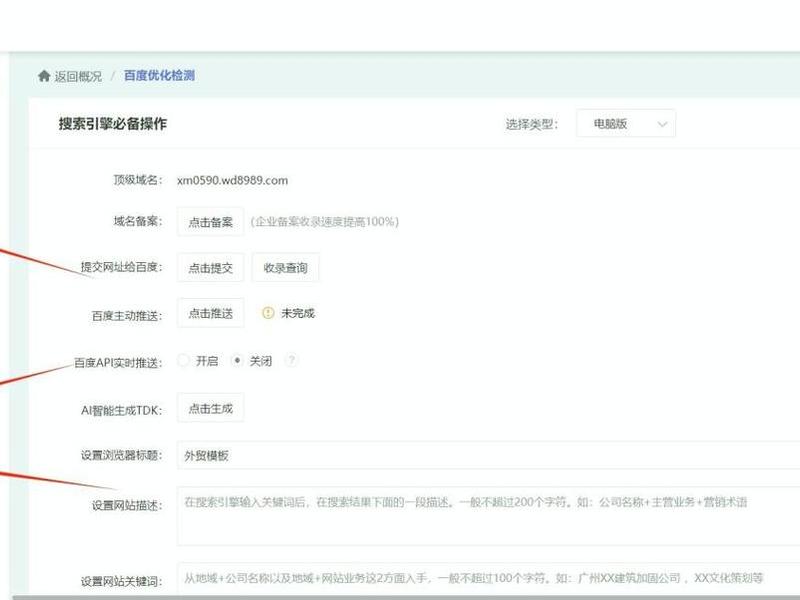Viewport: 800px width, 600px height.
Task: Click the 提交网址给百度 label
Action: [x=121, y=267]
